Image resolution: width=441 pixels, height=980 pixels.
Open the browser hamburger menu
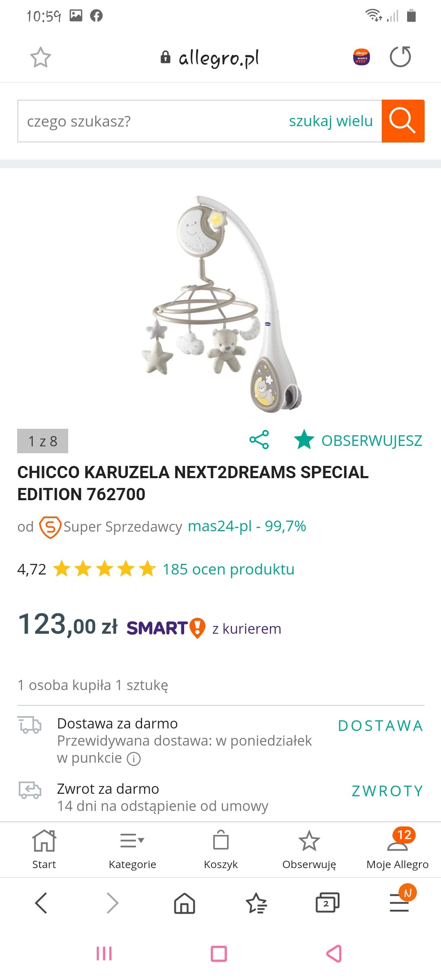pyautogui.click(x=399, y=902)
